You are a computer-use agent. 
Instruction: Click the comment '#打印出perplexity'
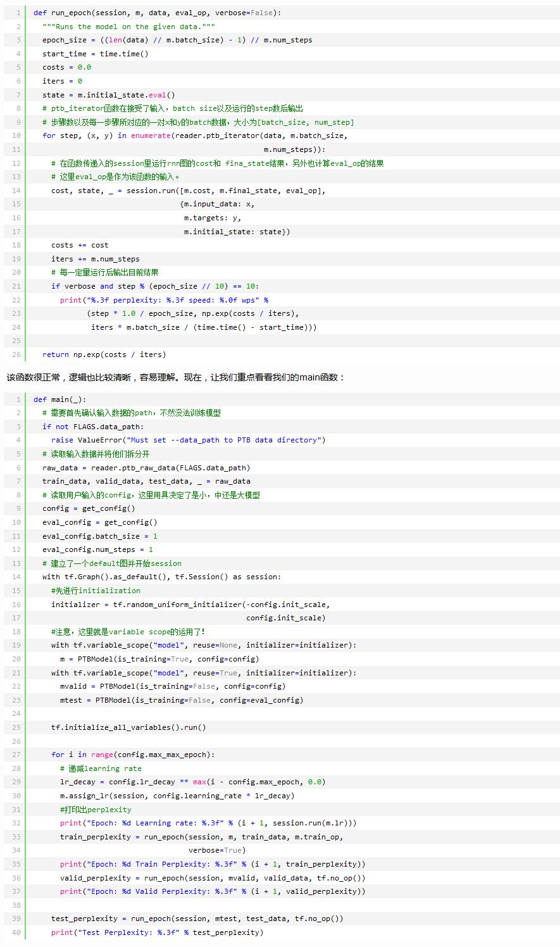pyautogui.click(x=96, y=810)
